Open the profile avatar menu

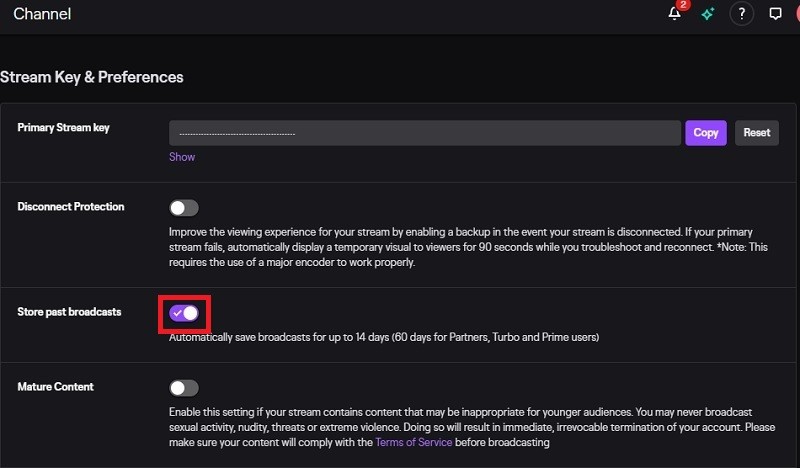(796, 14)
